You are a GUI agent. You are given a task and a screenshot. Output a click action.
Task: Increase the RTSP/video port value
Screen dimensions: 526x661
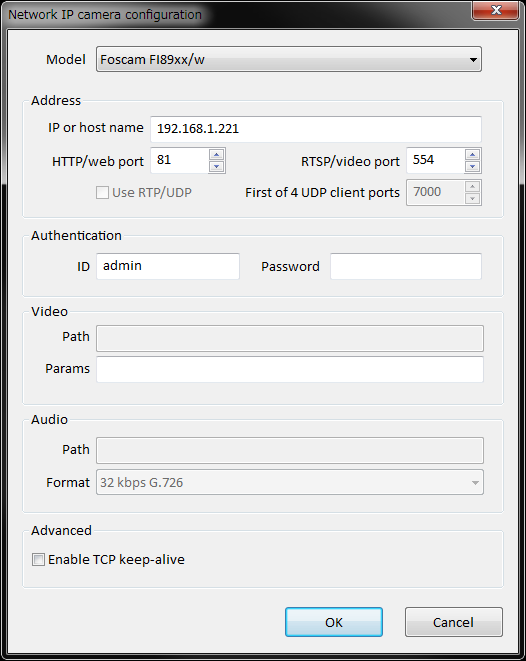[x=472, y=155]
